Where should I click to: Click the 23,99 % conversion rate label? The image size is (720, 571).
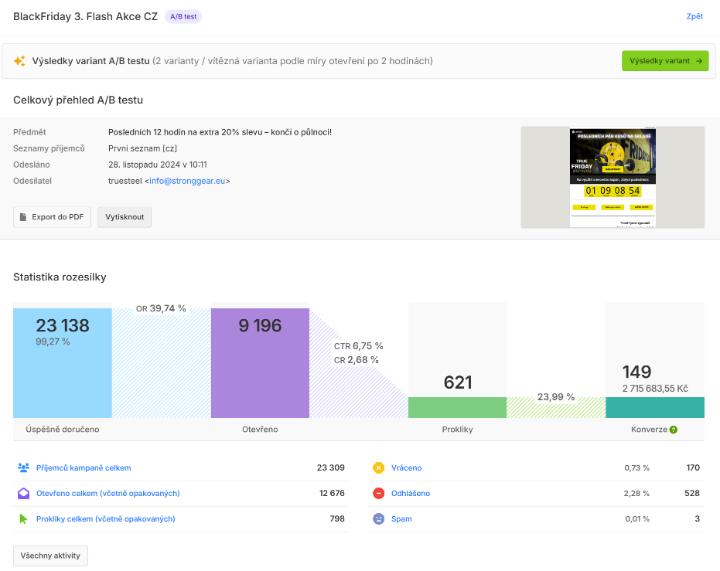pos(556,397)
